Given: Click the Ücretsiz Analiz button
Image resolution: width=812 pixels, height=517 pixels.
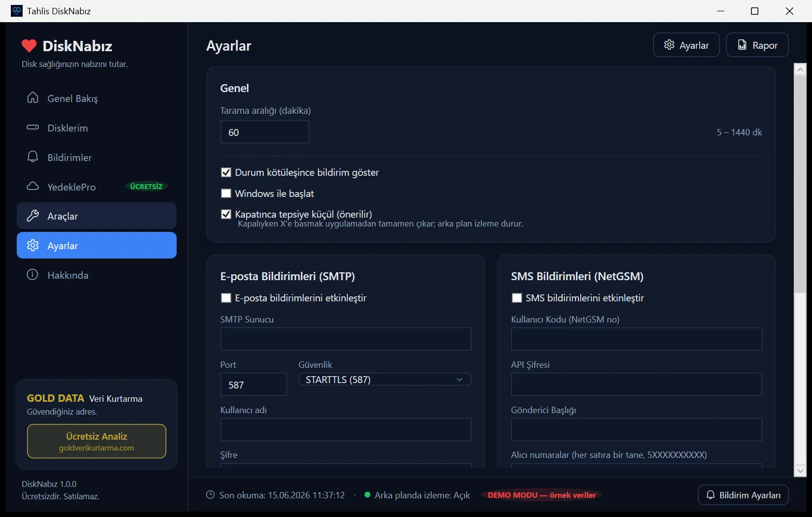Looking at the screenshot, I should coord(96,441).
